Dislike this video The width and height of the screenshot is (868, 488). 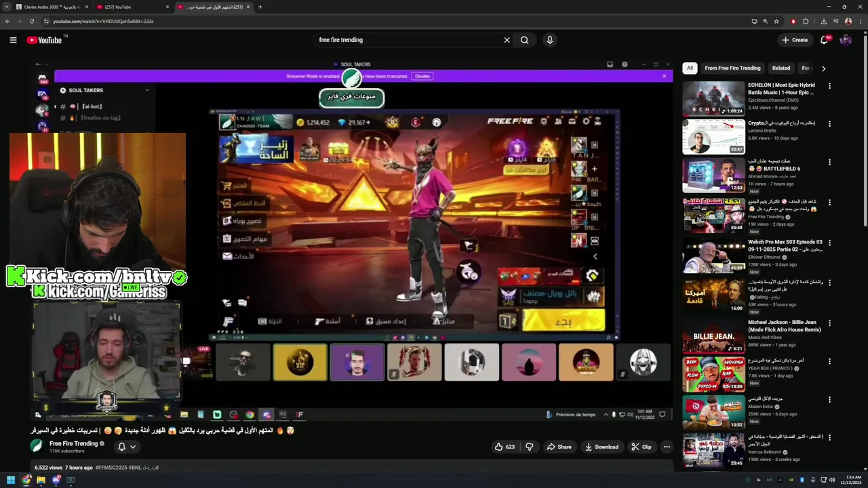point(530,447)
